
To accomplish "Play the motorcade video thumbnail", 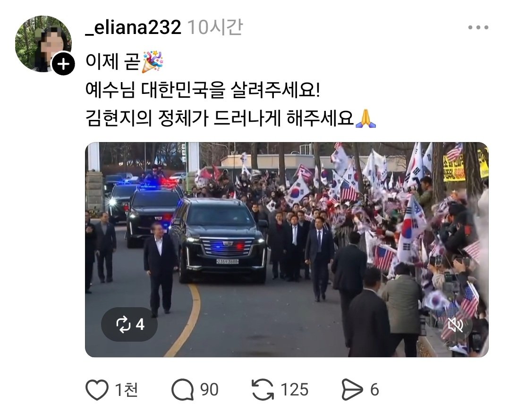I will coord(287,249).
